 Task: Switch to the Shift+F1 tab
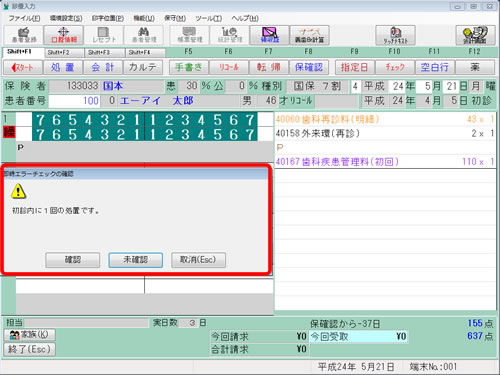(23, 52)
